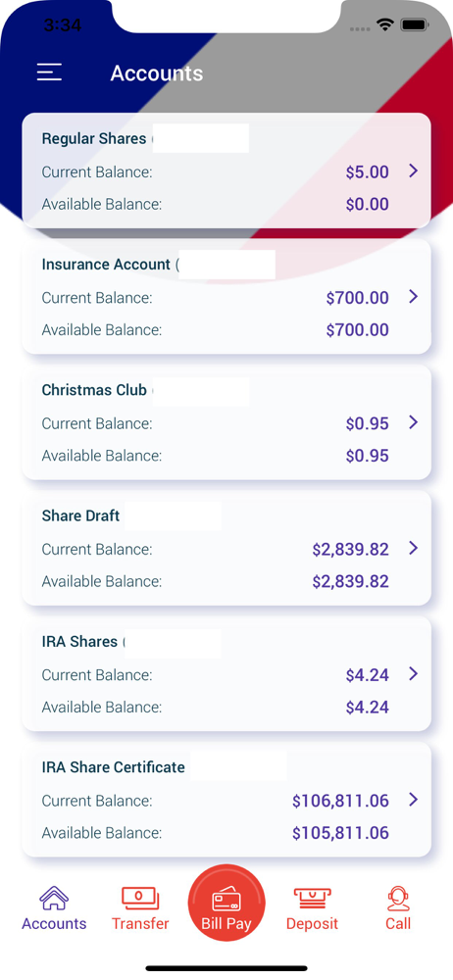Open the Share Draft account title
The image size is (453, 980).
pyautogui.click(x=80, y=515)
